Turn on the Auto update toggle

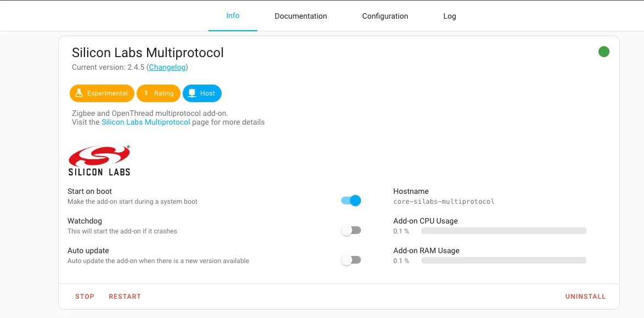(x=351, y=260)
